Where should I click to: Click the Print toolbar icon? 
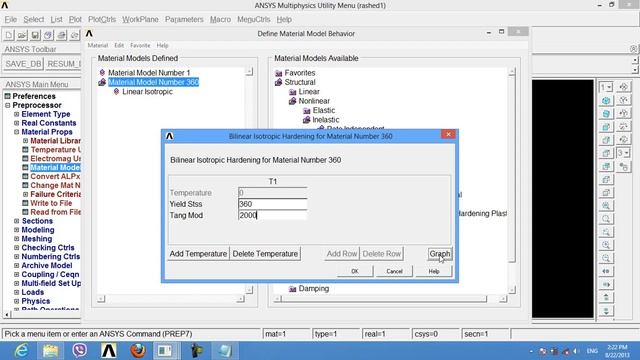pos(61,36)
